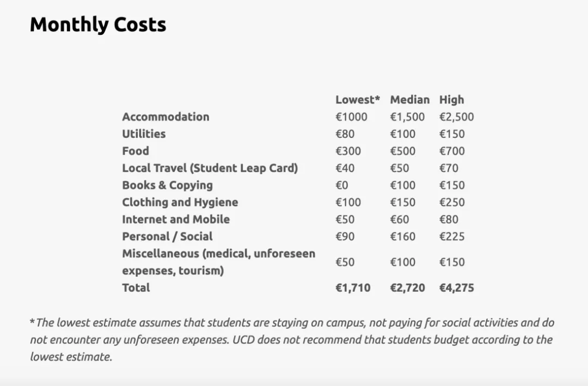Click the €1,710 lowest total value
The image size is (588, 386).
click(352, 287)
